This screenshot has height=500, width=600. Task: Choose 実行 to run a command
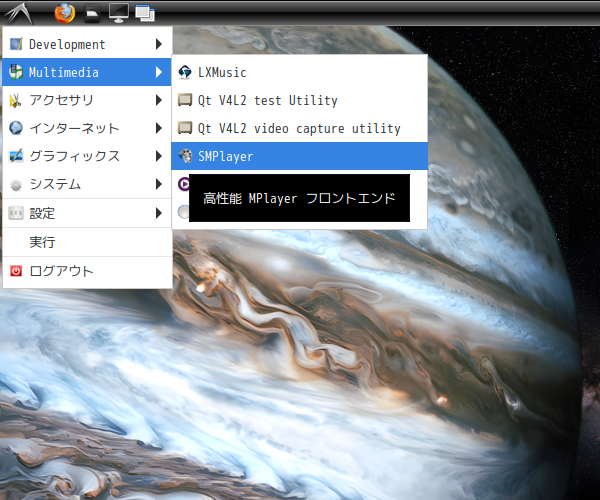pos(87,242)
